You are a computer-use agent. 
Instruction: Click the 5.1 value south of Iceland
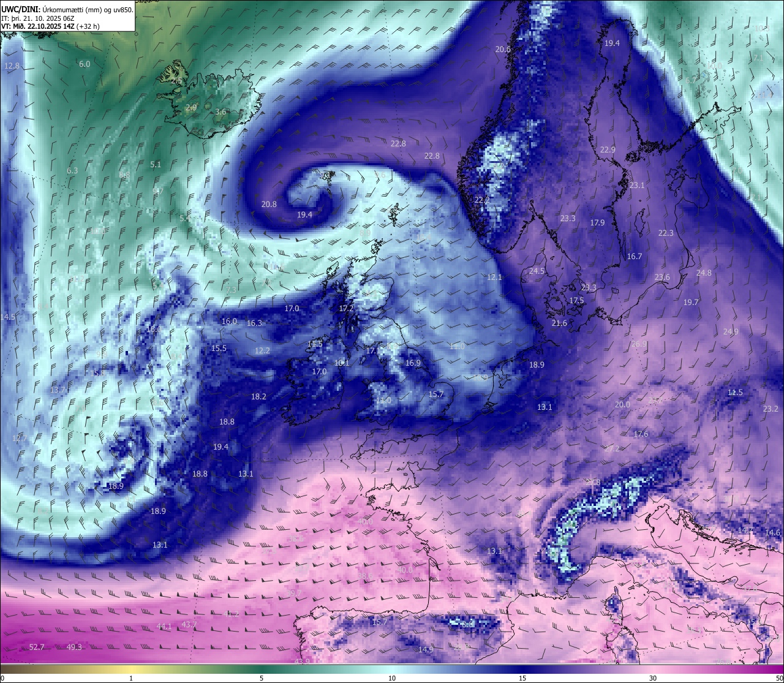tap(156, 165)
